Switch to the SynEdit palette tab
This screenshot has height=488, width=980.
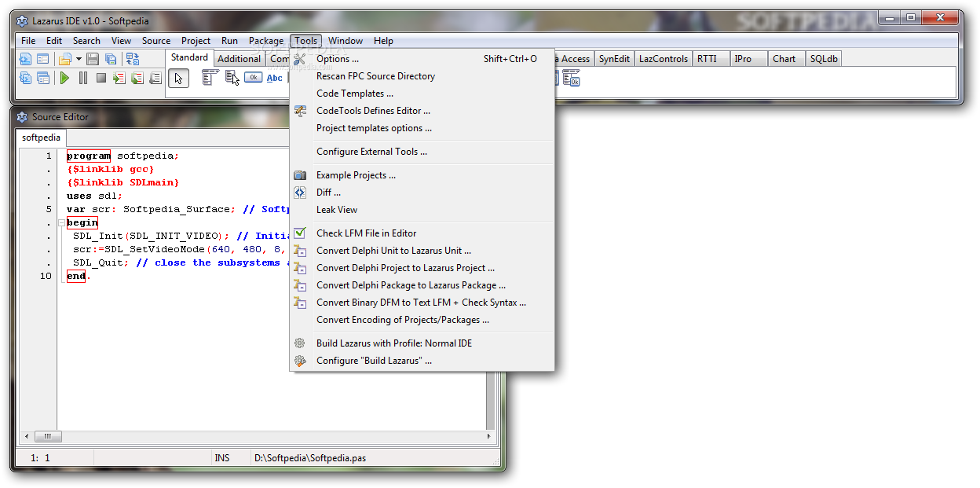[x=614, y=59]
